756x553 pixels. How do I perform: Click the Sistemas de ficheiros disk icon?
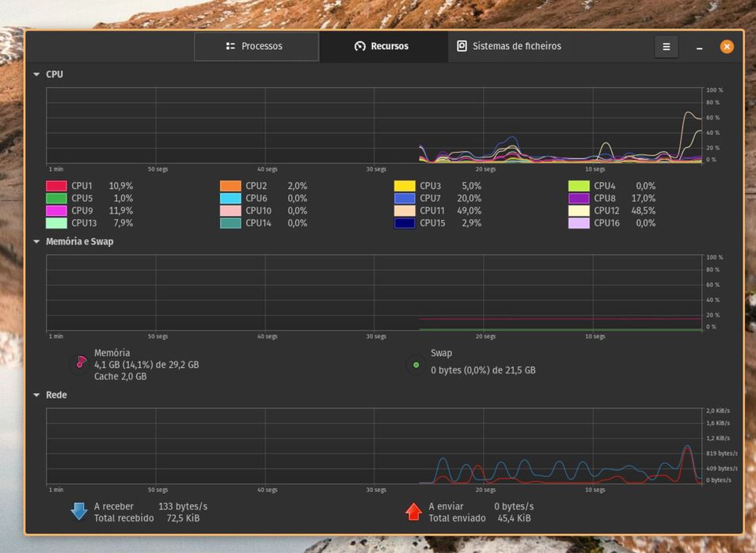(462, 46)
